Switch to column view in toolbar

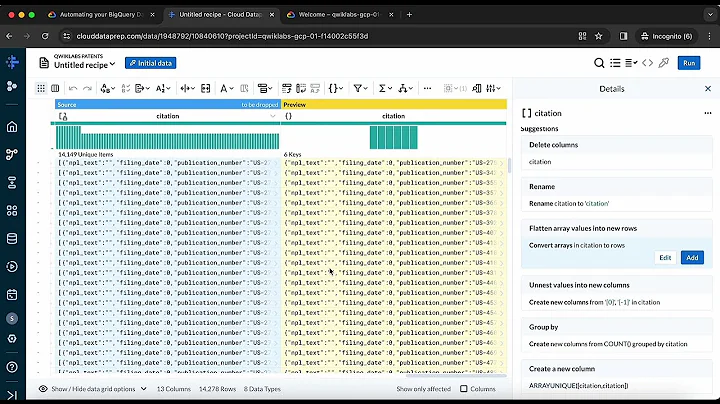[x=55, y=88]
